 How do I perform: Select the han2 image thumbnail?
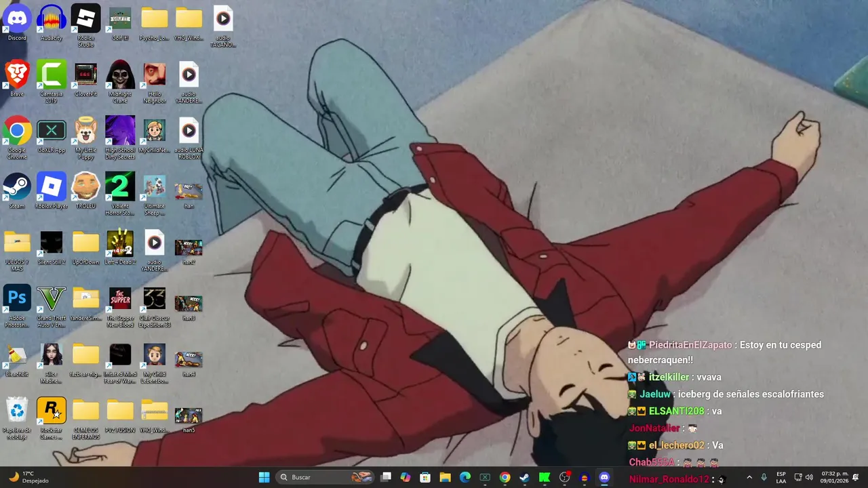click(x=189, y=247)
